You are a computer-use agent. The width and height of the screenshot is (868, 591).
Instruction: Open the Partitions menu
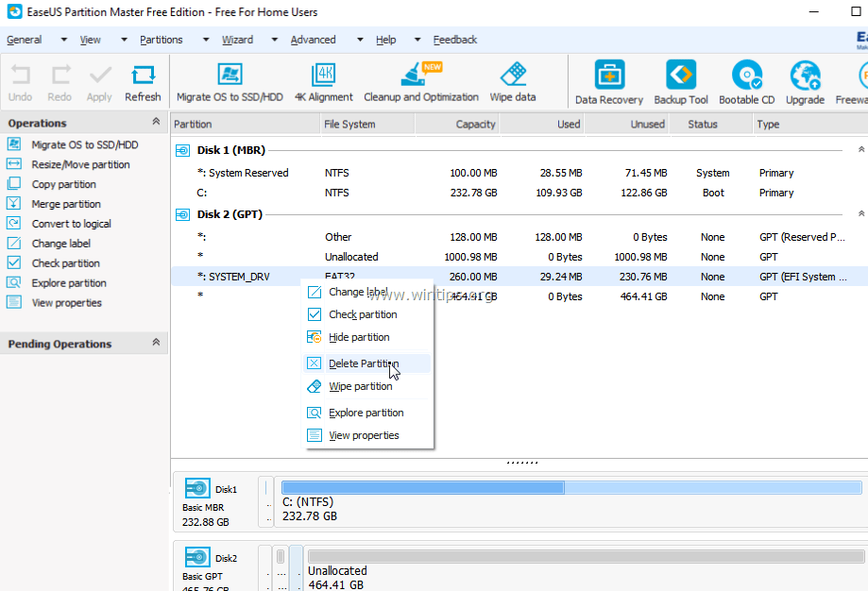[162, 40]
